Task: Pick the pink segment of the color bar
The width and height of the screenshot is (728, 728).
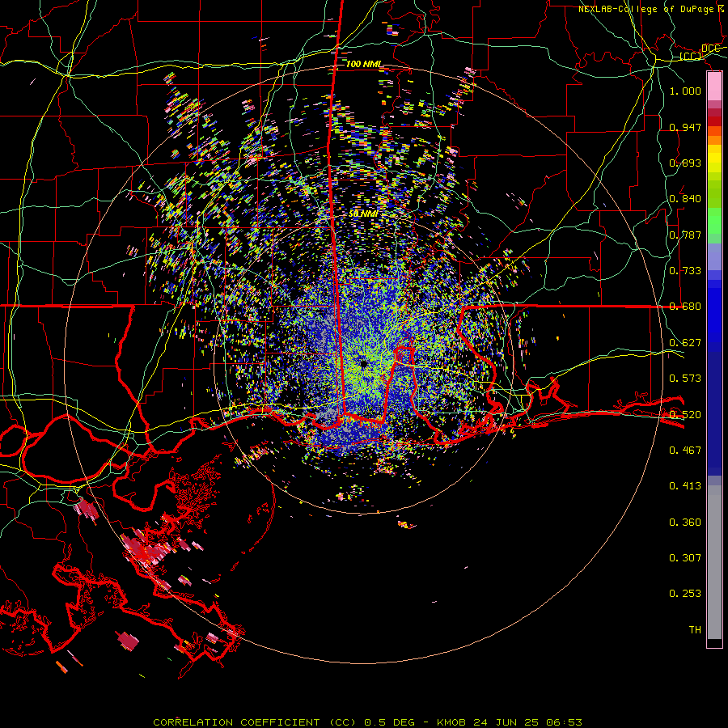Action: [714, 86]
